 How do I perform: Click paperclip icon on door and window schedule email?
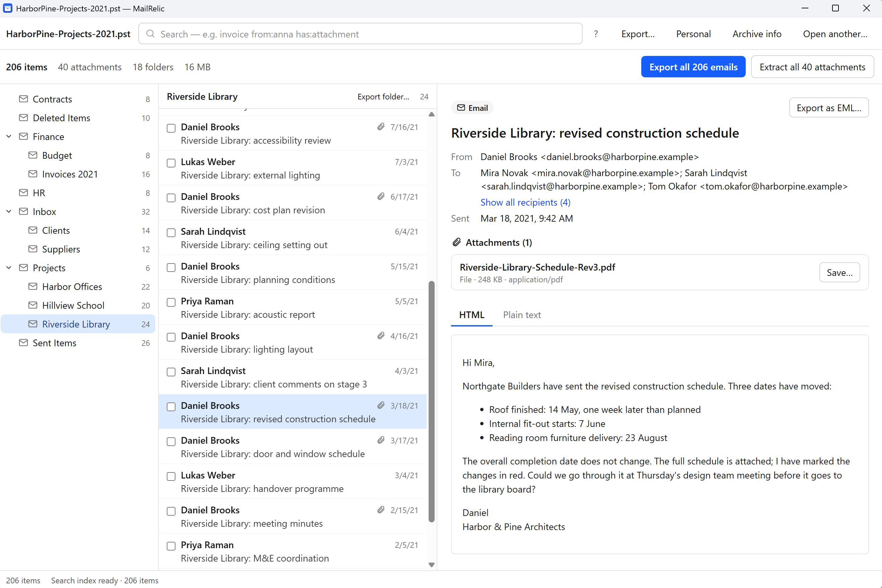381,440
